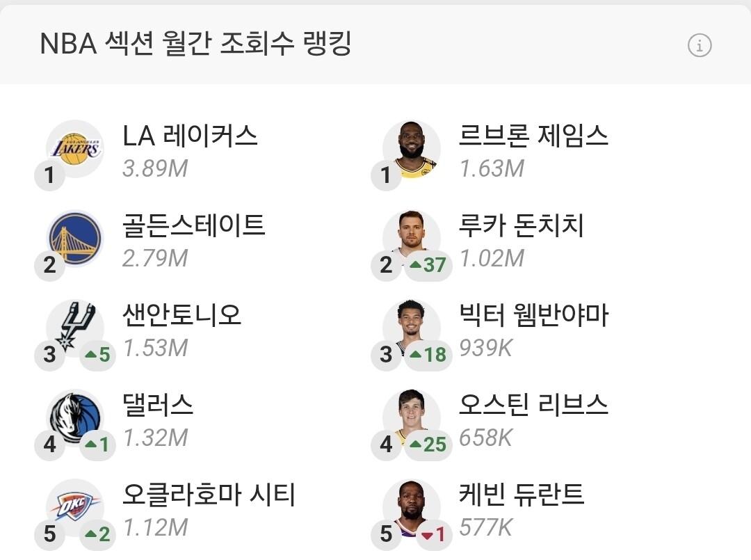Click the 루카 돈치치 player name

(x=521, y=225)
